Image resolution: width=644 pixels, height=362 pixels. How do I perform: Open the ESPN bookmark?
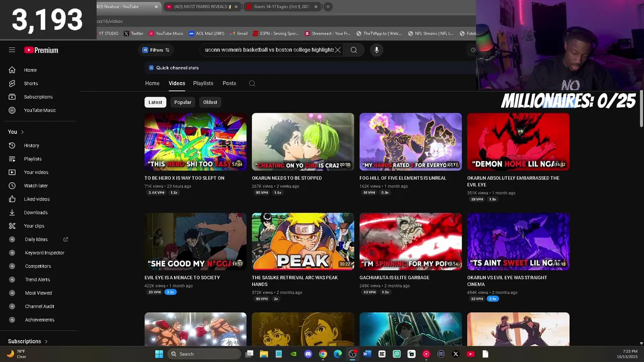pyautogui.click(x=276, y=34)
